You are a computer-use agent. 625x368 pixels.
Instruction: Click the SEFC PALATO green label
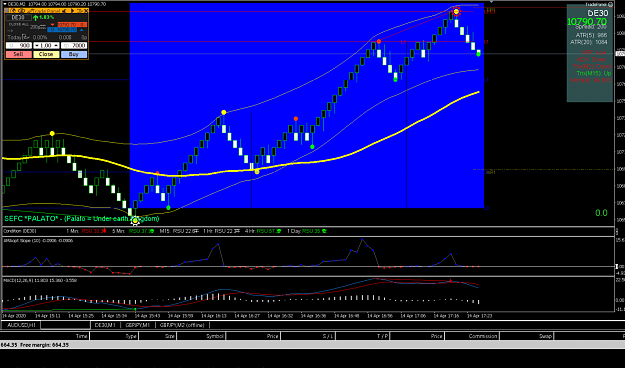click(x=82, y=218)
